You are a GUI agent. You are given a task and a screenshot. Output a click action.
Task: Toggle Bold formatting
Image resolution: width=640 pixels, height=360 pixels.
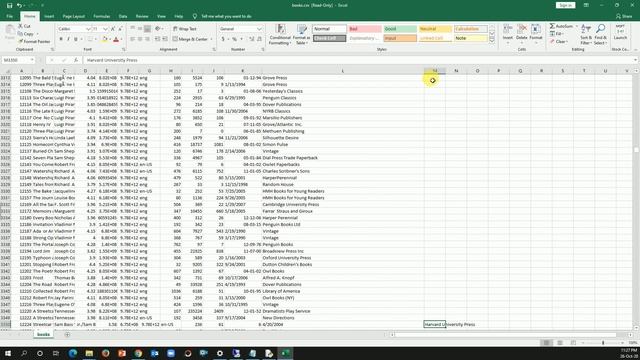[61, 39]
